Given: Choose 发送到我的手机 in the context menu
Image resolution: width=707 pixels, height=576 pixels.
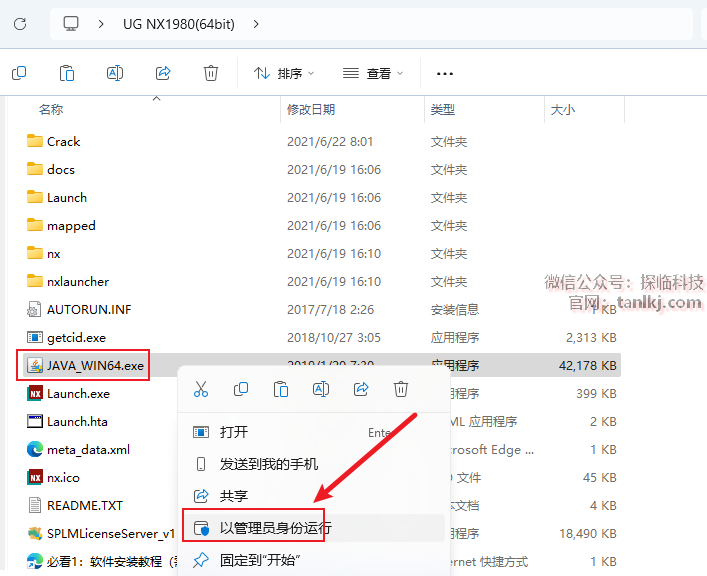Looking at the screenshot, I should (x=313, y=464).
